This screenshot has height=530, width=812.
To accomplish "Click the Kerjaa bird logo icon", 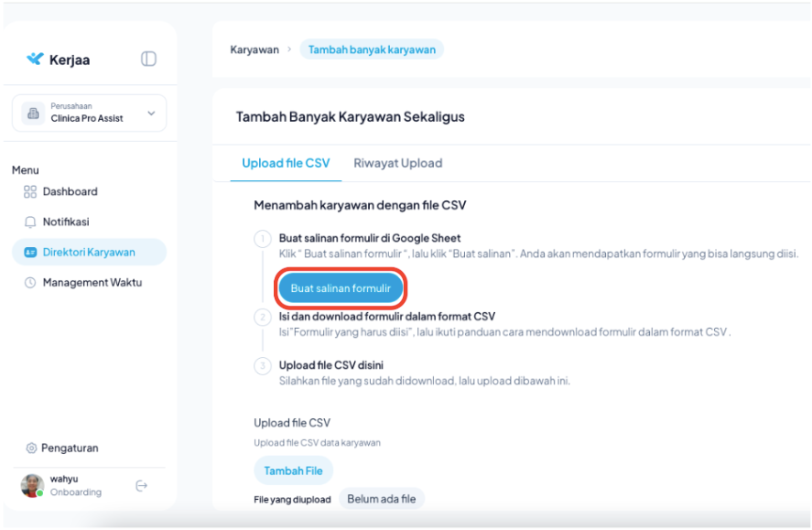I will [35, 59].
